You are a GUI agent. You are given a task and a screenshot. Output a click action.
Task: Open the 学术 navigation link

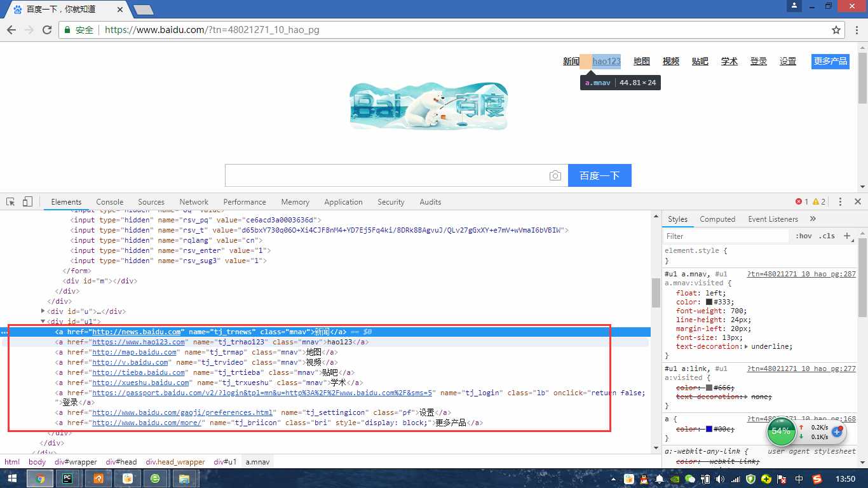click(729, 61)
